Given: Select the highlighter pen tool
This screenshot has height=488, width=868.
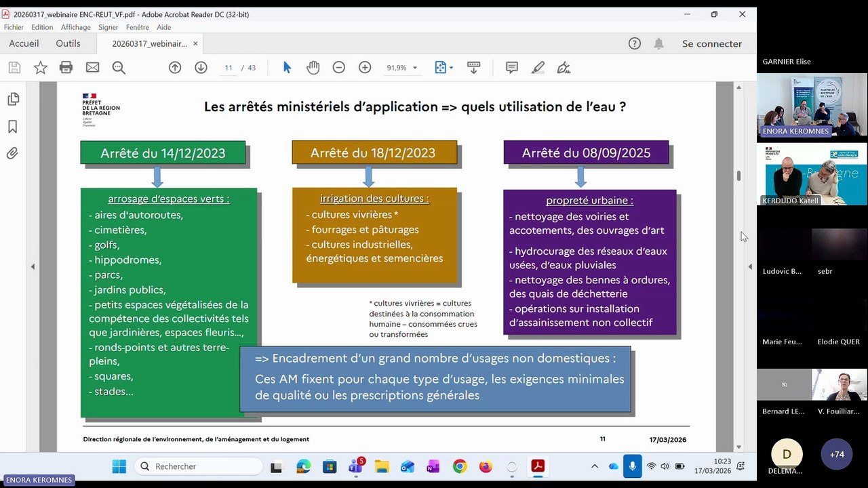Looking at the screenshot, I should (x=538, y=67).
